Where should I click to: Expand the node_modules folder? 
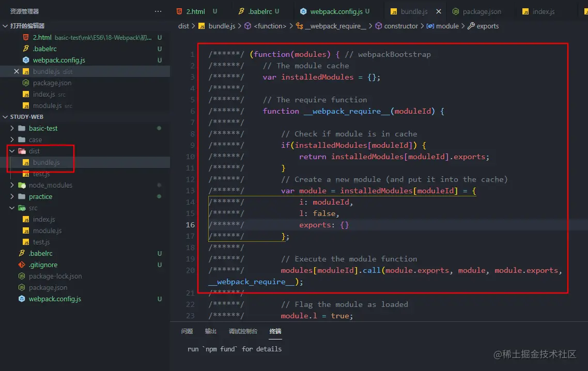pyautogui.click(x=50, y=185)
